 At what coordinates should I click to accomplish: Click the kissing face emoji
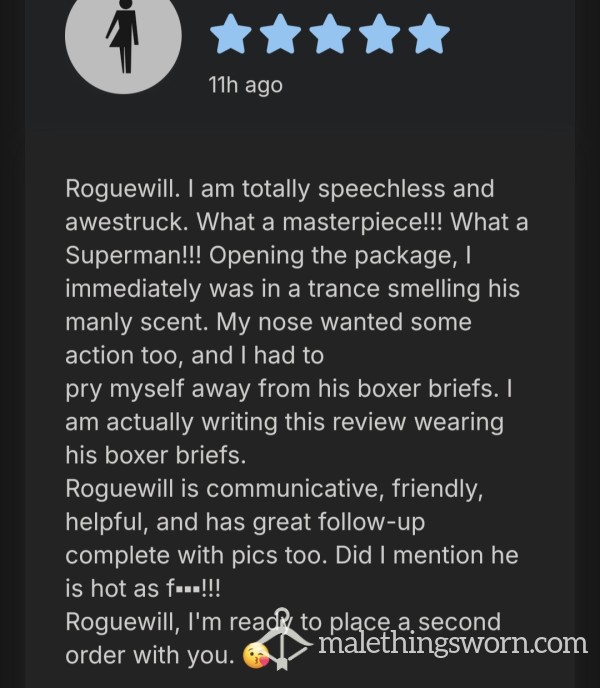tap(256, 656)
